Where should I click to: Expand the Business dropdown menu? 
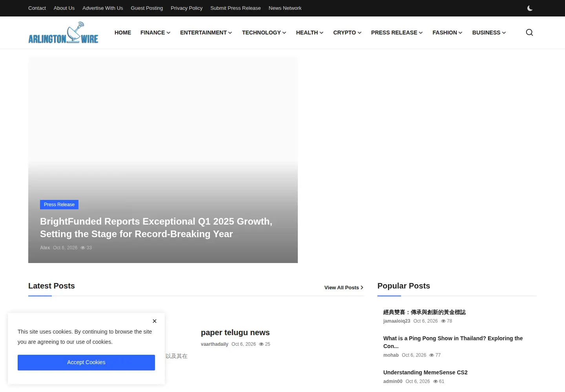point(489,33)
